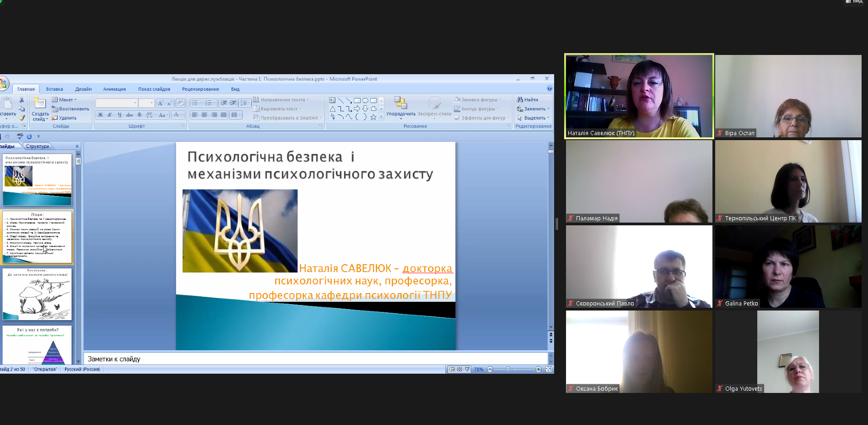Image resolution: width=868 pixels, height=425 pixels.
Task: Click the zoom out minus button
Action: (490, 369)
